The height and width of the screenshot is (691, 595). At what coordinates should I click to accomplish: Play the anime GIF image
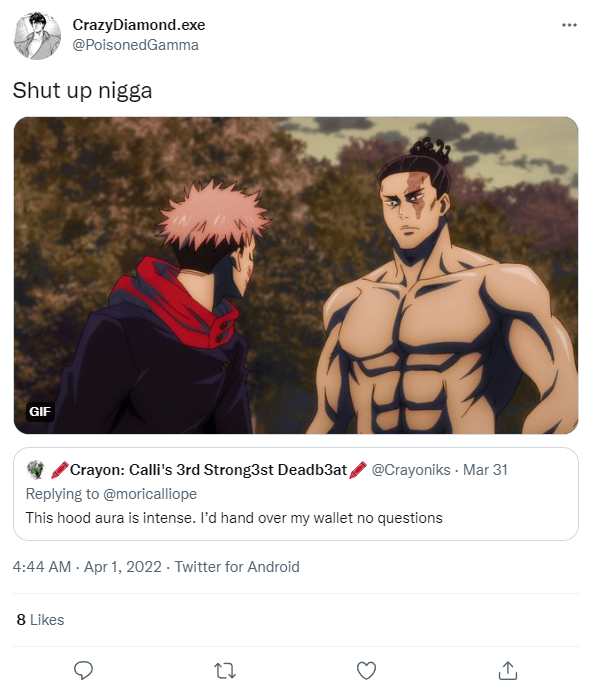tap(296, 275)
